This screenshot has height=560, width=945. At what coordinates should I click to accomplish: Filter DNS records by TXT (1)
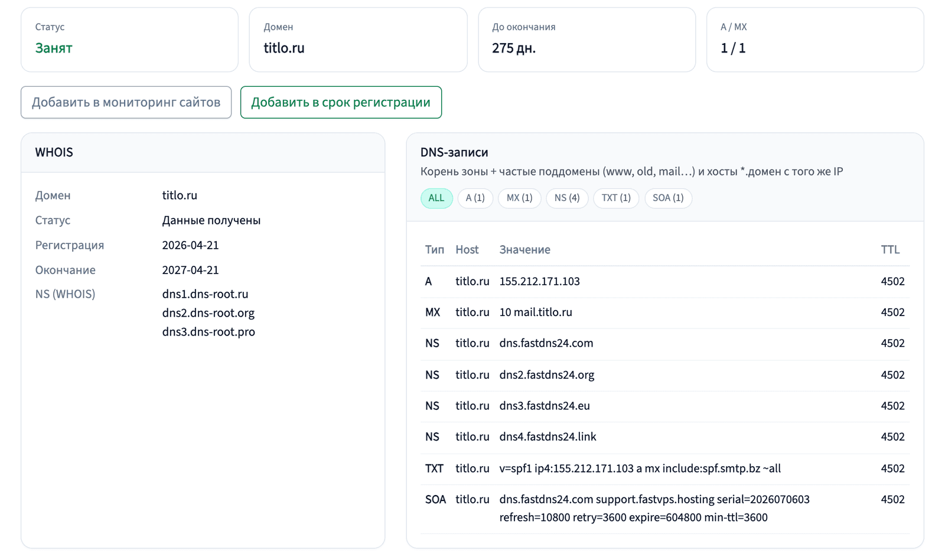[616, 198]
